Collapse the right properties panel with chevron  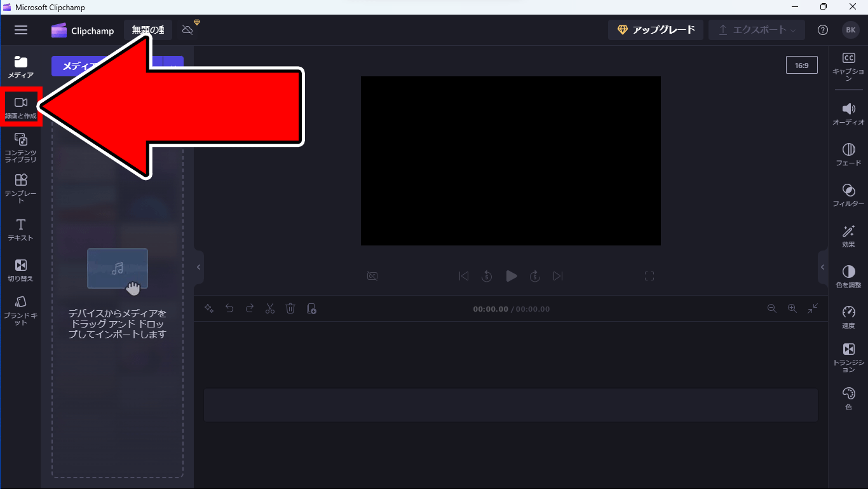coord(823,267)
